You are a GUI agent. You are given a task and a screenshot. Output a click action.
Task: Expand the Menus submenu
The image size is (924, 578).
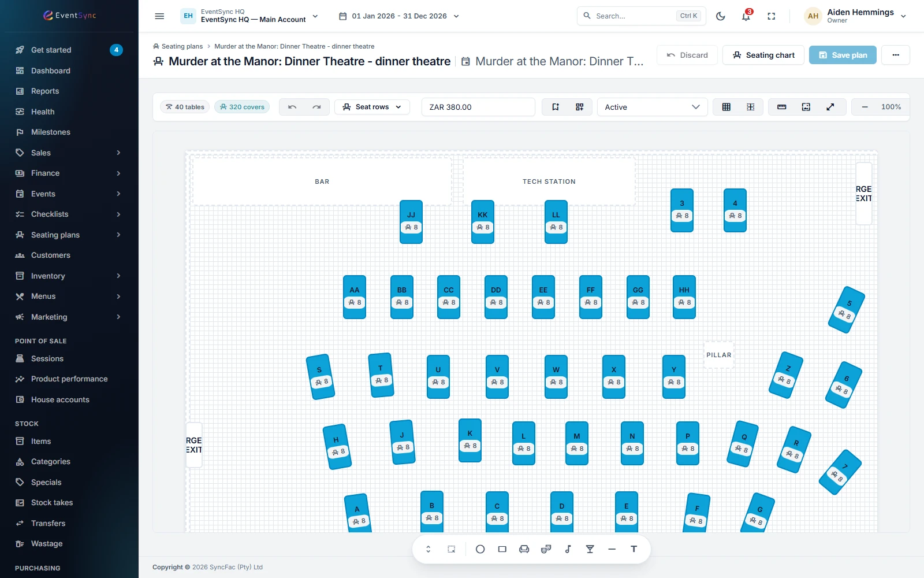pos(69,297)
